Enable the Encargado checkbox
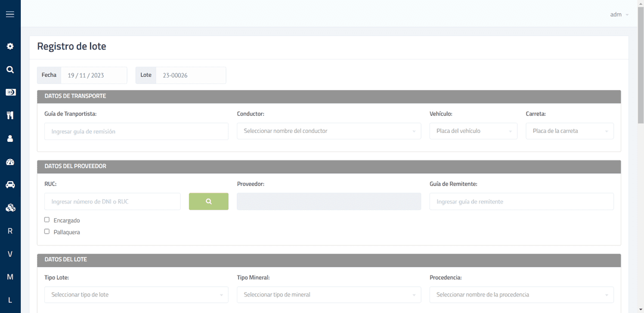 [x=47, y=220]
